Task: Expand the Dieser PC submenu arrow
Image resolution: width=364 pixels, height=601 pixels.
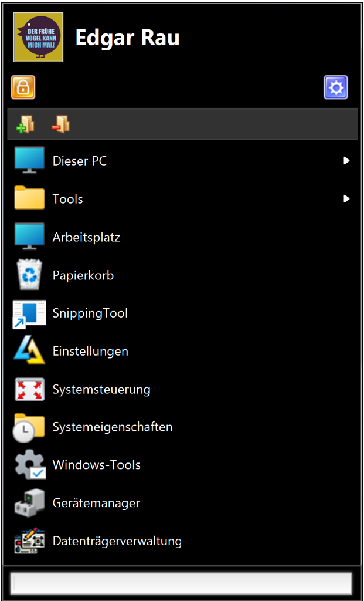Action: pos(346,161)
